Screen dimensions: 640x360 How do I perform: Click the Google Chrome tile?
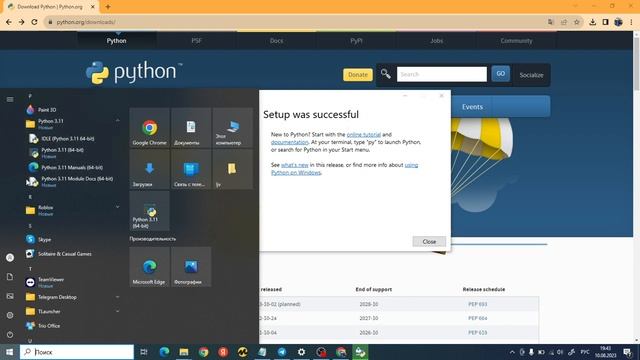pos(149,127)
